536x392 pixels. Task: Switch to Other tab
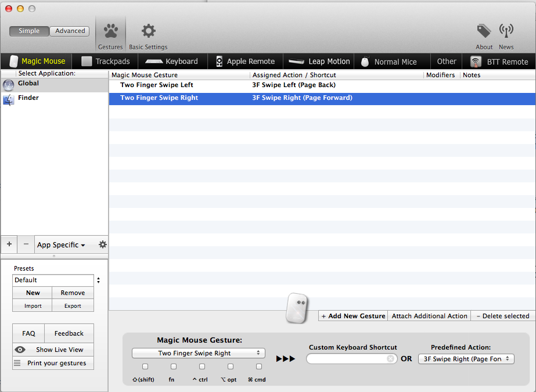447,62
